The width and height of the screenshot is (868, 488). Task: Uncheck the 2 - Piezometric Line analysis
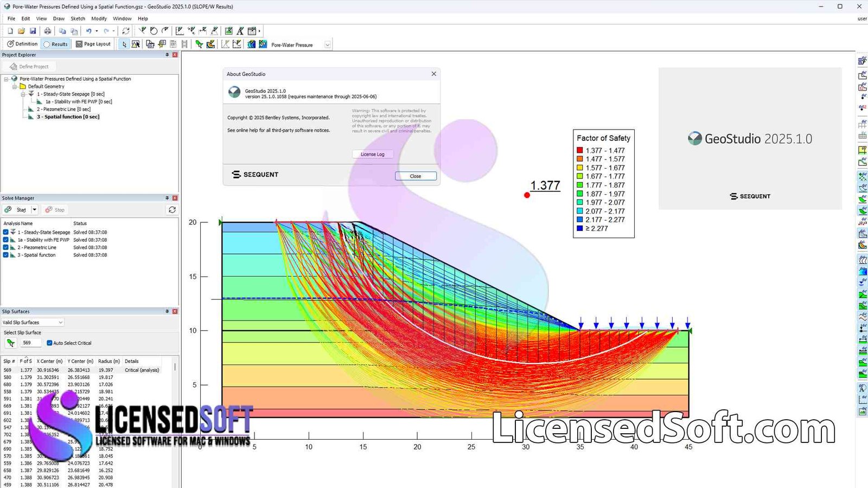6,247
